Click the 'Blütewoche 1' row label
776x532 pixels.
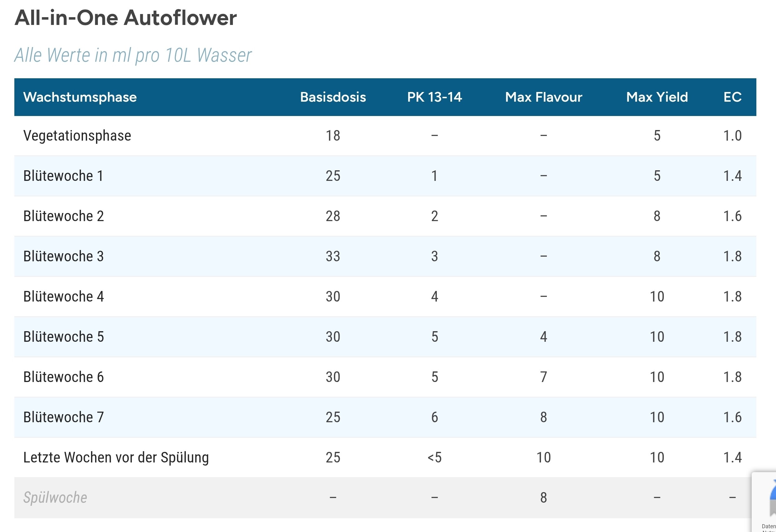pos(63,176)
